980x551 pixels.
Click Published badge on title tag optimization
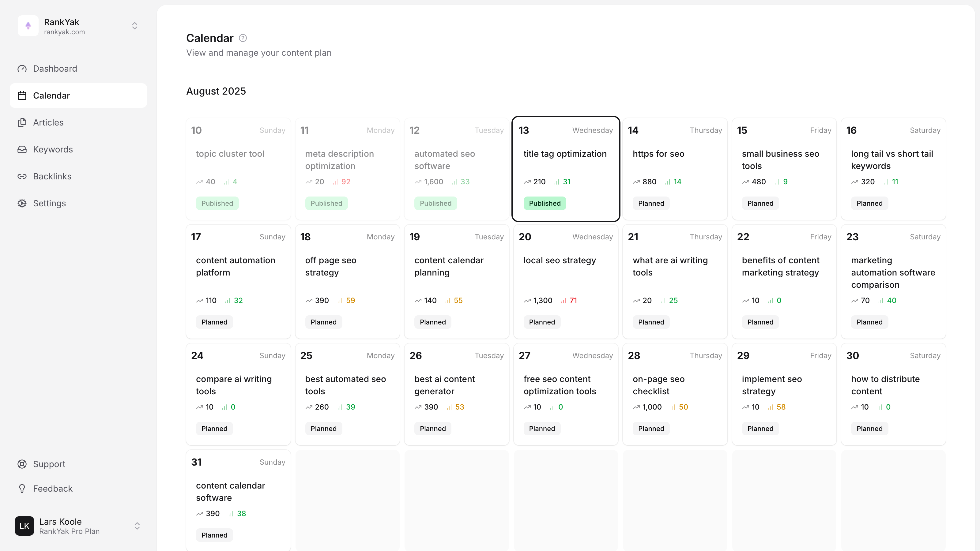(x=545, y=204)
